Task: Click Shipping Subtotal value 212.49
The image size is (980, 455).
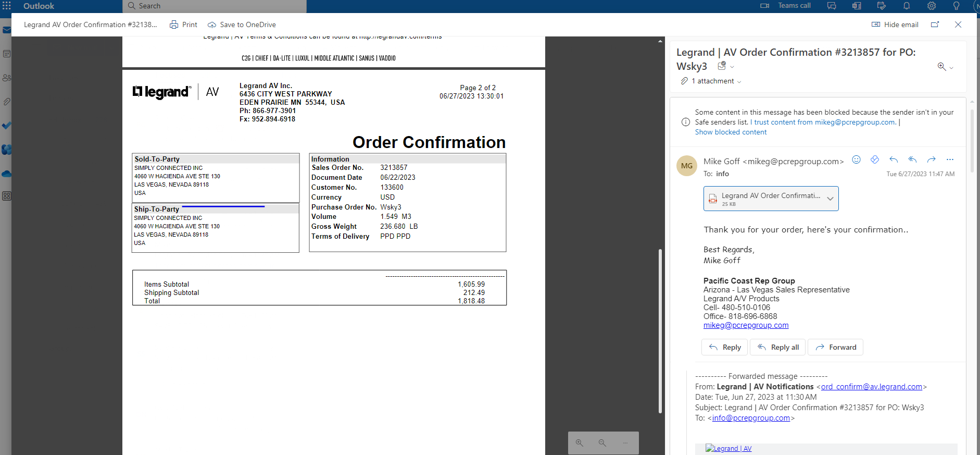Action: (x=474, y=292)
